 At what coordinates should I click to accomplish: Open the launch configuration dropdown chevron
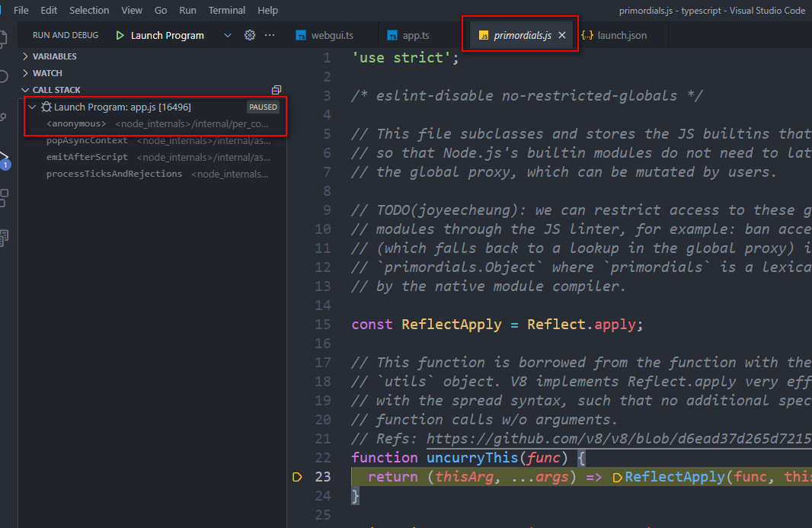(226, 34)
